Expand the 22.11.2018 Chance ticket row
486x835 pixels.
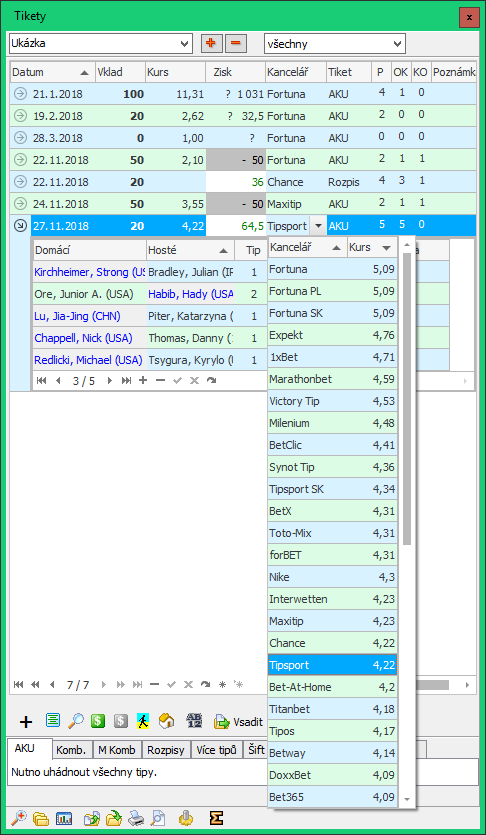click(x=20, y=182)
